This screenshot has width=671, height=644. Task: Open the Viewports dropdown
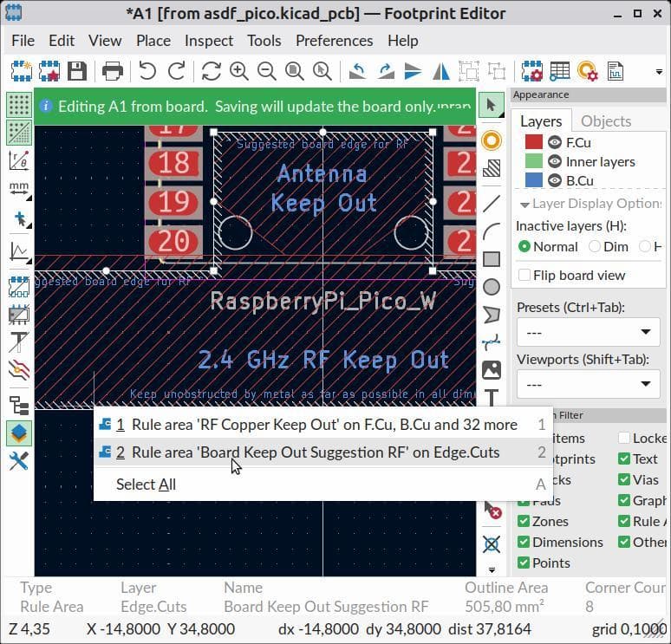pos(588,384)
